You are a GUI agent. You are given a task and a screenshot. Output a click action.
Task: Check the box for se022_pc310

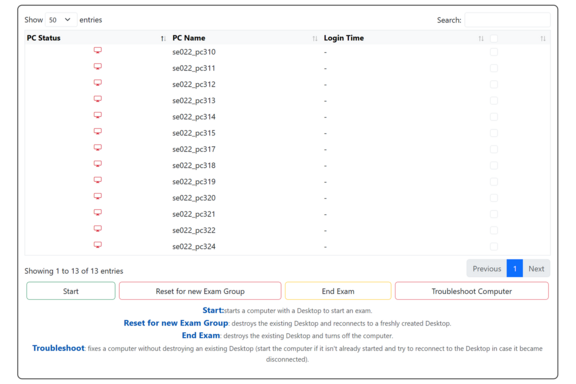pyautogui.click(x=494, y=52)
